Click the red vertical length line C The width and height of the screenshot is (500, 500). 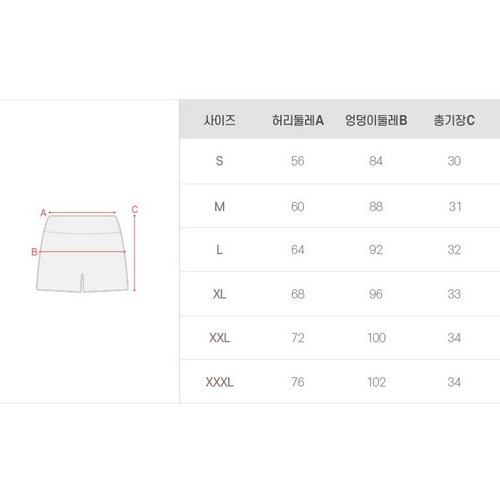[x=134, y=253]
